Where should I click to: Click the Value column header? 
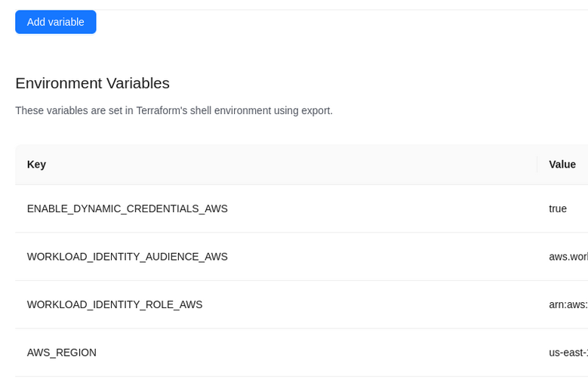point(562,165)
